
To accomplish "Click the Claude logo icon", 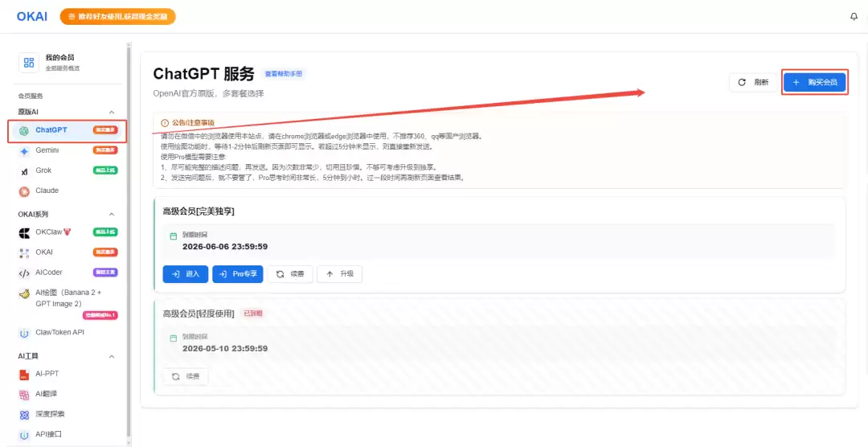I will 24,191.
